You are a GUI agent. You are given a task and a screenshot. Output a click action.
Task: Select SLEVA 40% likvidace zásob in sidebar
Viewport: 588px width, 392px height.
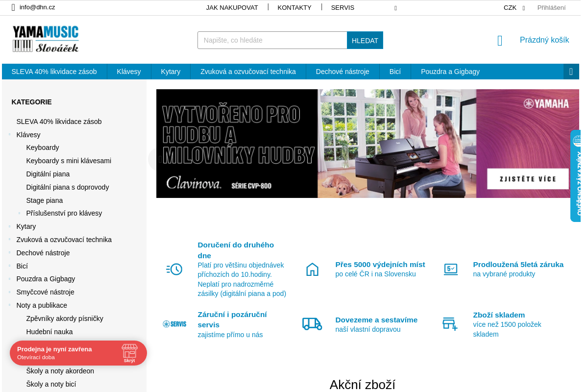[59, 122]
